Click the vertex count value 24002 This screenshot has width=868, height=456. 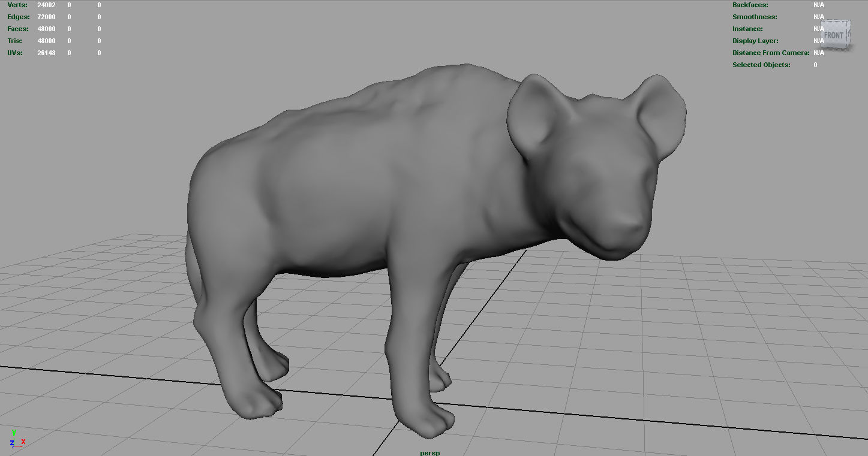tap(46, 5)
